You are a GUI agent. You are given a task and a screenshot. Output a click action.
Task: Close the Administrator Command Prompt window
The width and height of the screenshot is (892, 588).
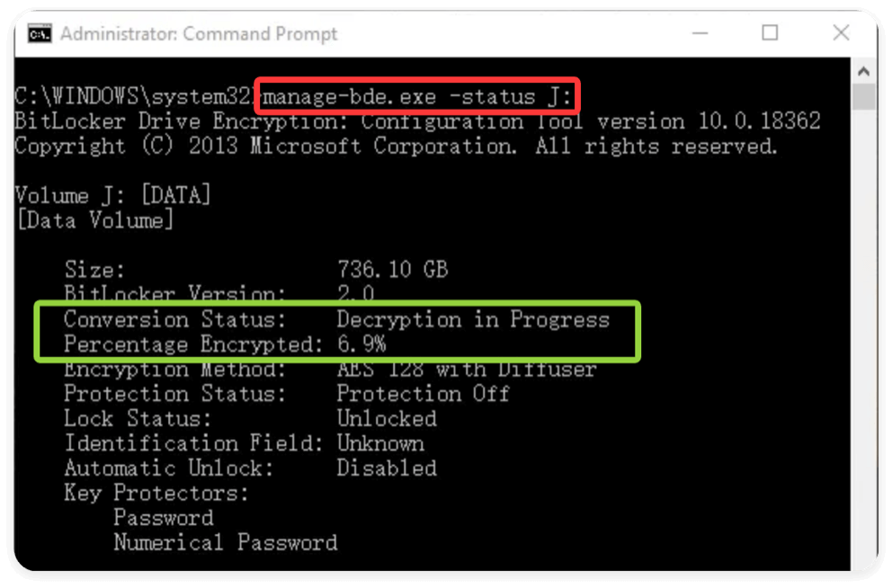(x=842, y=33)
